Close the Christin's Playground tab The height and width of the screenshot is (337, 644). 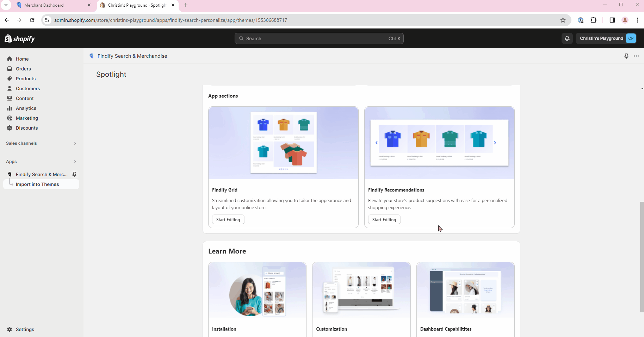pos(173,5)
